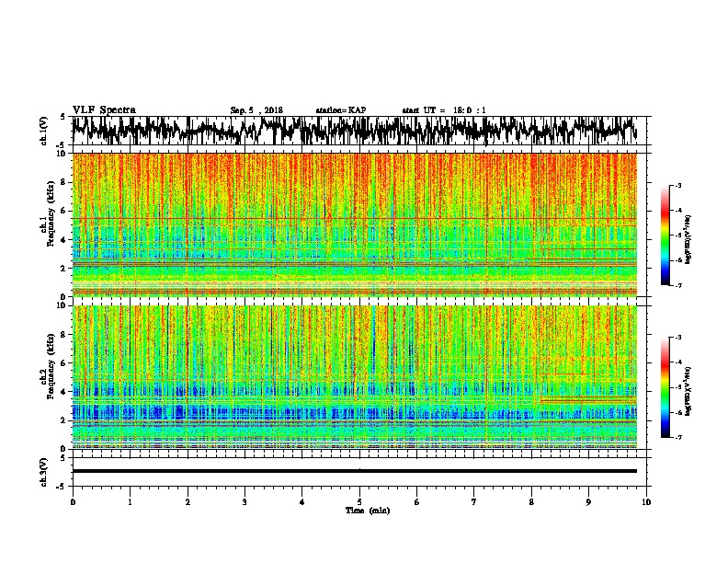728x563 pixels.
Task: Click the "start UT = 18:0 :1" text
Action: (444, 110)
